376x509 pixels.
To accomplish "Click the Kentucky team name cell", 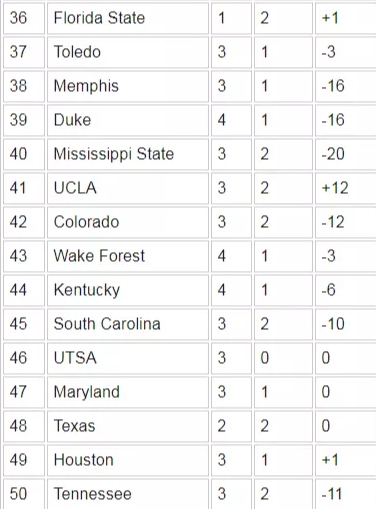I will (x=128, y=290).
